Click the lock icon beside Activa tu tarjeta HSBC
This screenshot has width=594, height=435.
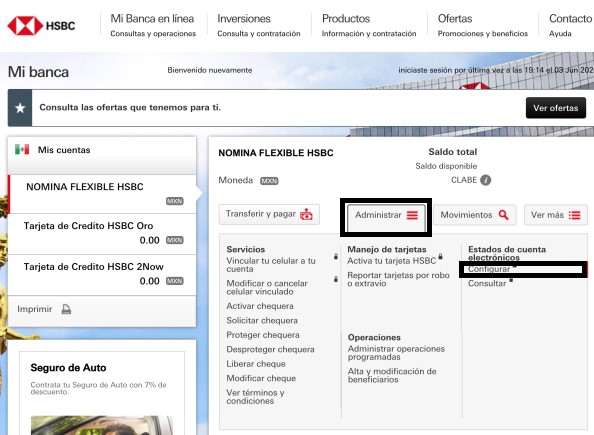(440, 257)
